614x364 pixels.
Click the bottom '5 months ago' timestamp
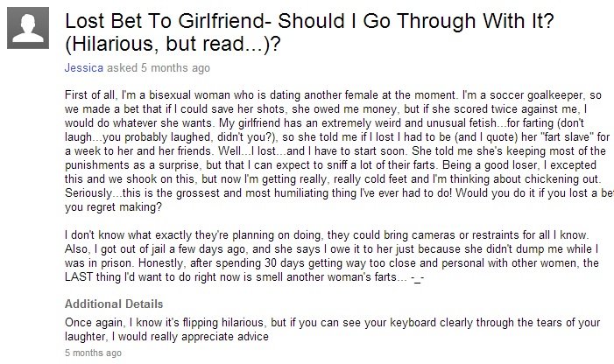pyautogui.click(x=95, y=353)
